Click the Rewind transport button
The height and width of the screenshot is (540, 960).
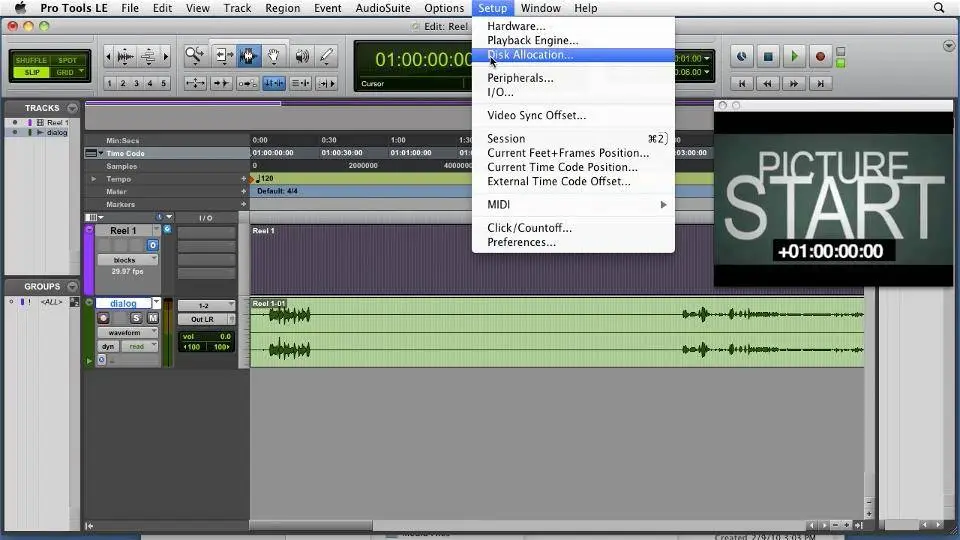point(768,83)
